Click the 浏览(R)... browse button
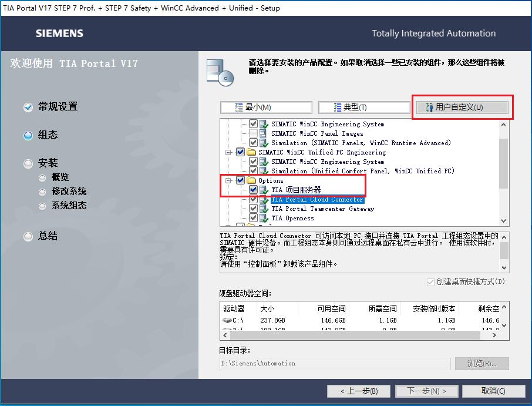Screen dimensions: 532x406 pos(482,364)
